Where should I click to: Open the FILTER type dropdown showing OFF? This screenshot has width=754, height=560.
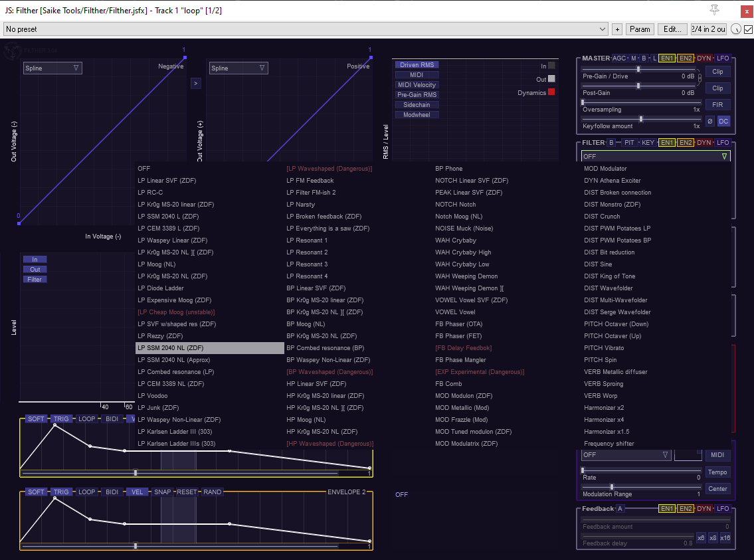[x=656, y=156]
